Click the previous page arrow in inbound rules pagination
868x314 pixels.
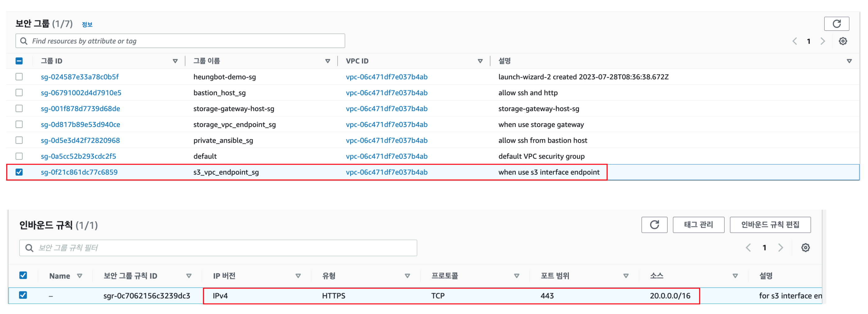[x=748, y=248]
